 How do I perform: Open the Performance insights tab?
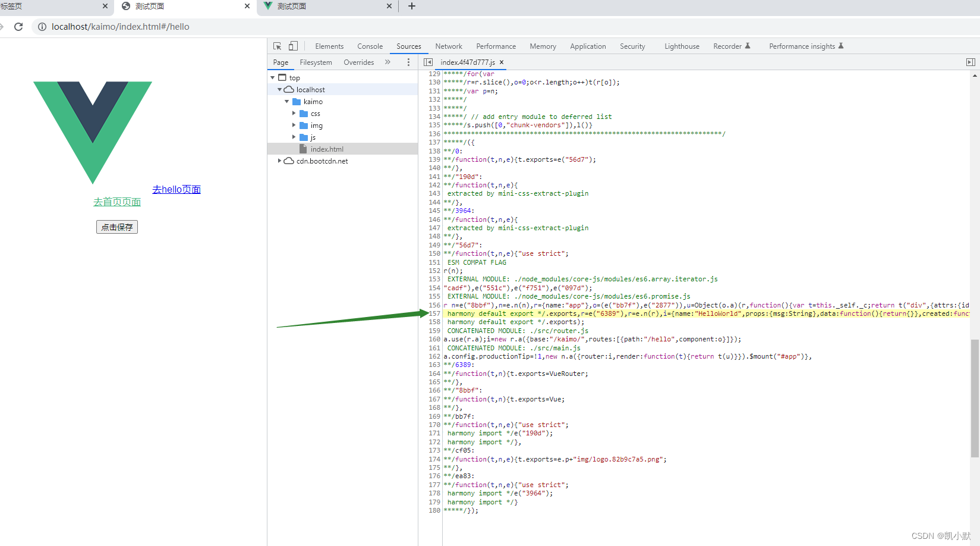[806, 46]
